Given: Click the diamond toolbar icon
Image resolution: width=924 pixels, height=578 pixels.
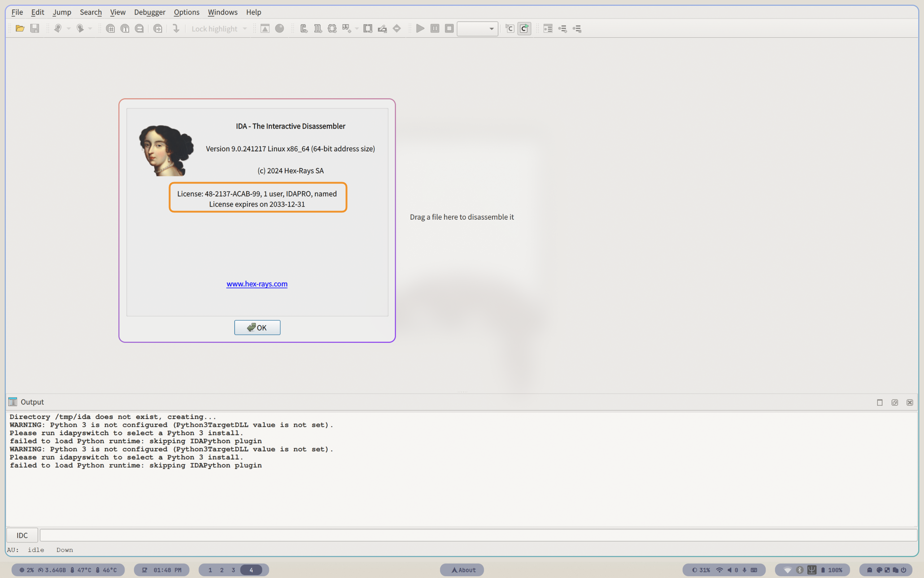Looking at the screenshot, I should point(397,28).
